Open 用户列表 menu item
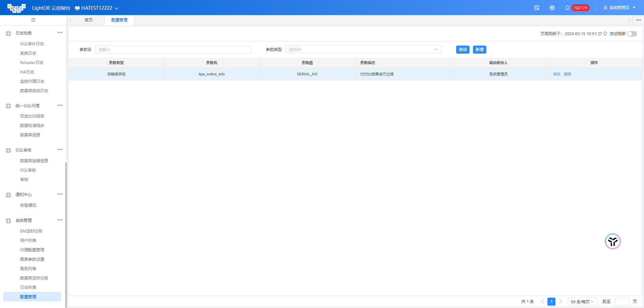 point(28,241)
